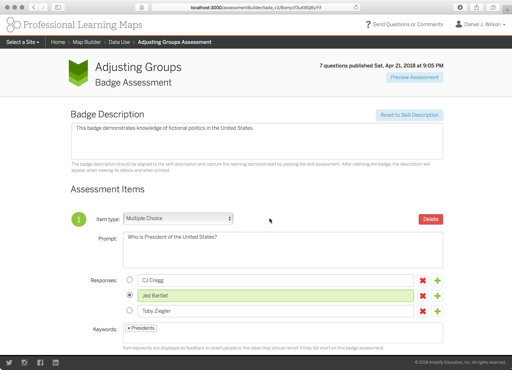
Task: Select CJ Cregg as correct answer
Action: click(x=129, y=280)
